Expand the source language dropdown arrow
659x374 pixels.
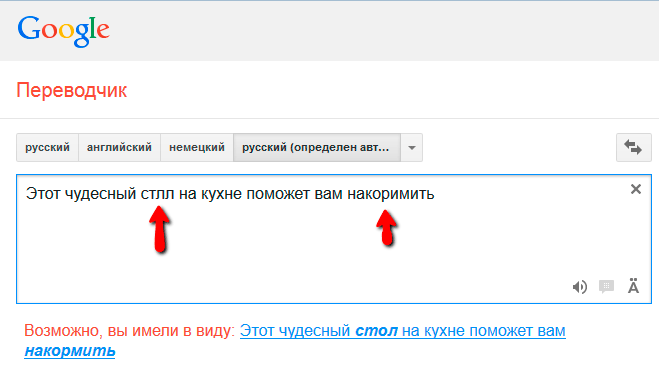[411, 147]
